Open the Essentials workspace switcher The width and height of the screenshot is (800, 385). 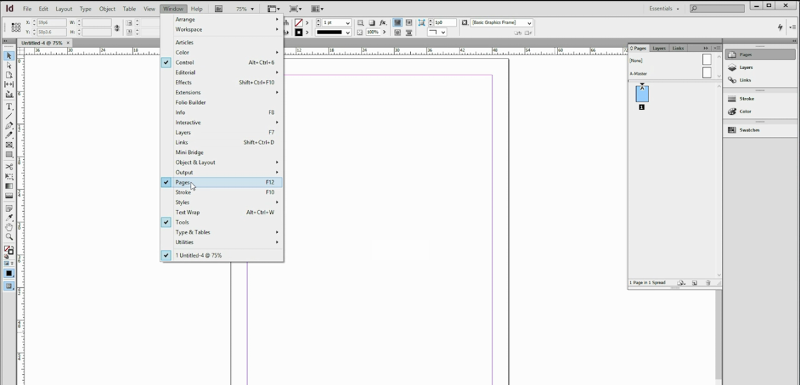(664, 9)
